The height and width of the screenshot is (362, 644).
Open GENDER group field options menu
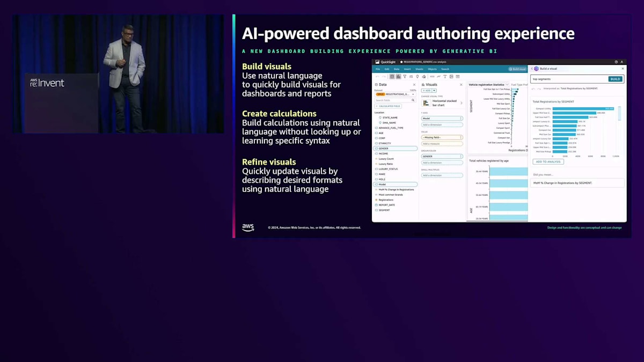pos(460,156)
